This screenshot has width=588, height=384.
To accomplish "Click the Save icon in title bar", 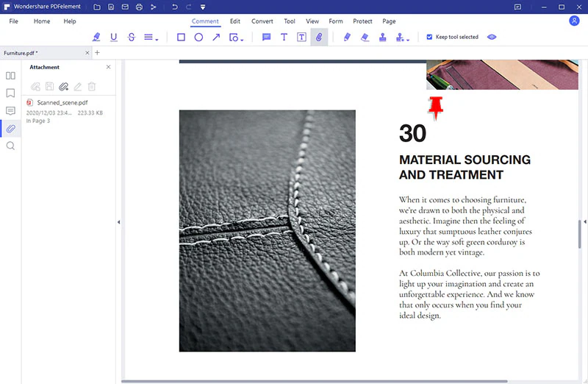I will [111, 7].
